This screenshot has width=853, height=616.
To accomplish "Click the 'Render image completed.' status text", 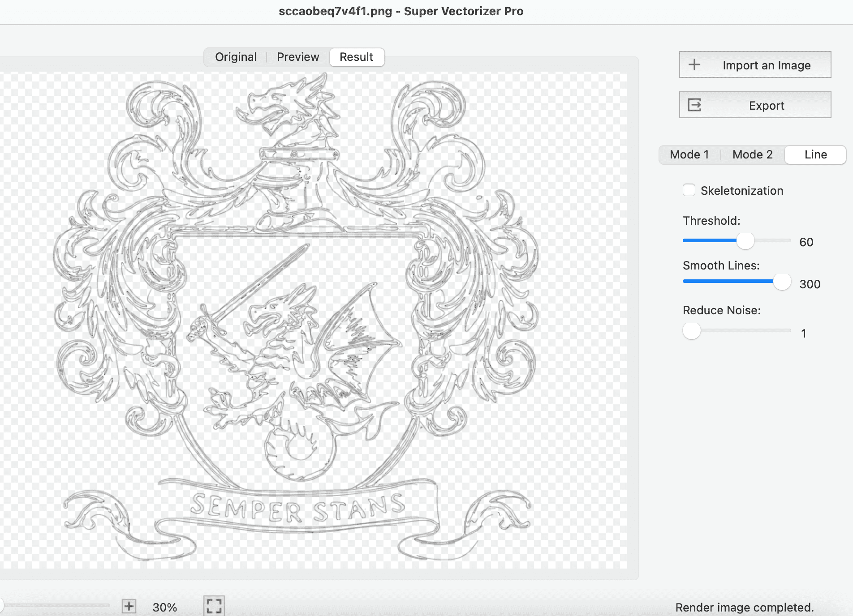I will [x=745, y=607].
